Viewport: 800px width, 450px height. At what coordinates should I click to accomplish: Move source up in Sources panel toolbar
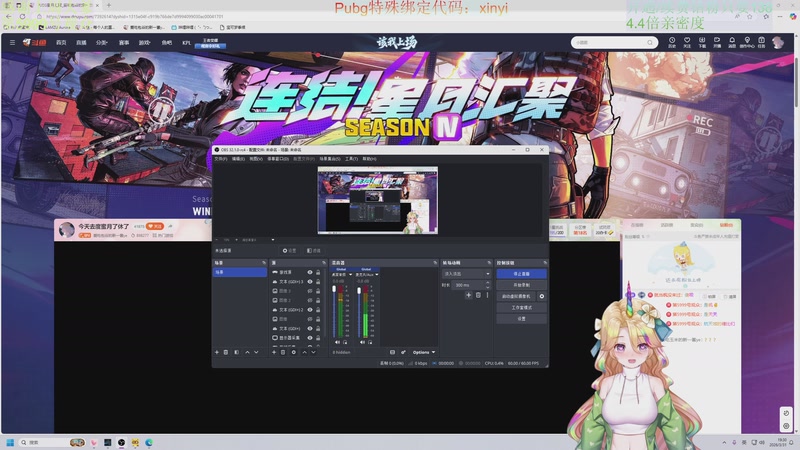coord(305,352)
